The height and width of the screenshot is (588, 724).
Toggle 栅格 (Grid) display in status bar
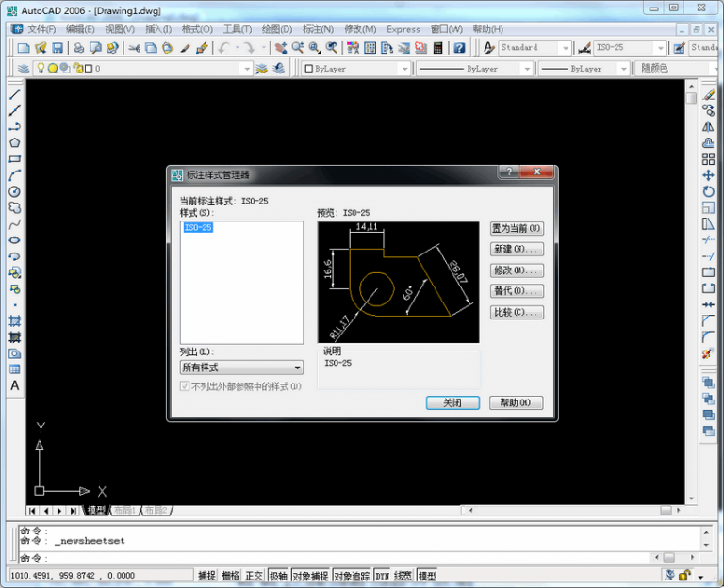tap(230, 575)
